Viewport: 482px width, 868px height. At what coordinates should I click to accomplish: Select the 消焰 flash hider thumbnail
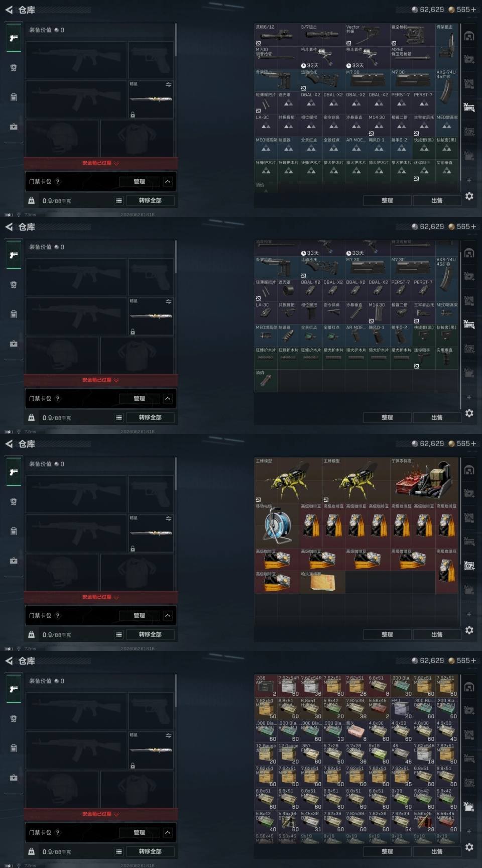(266, 380)
